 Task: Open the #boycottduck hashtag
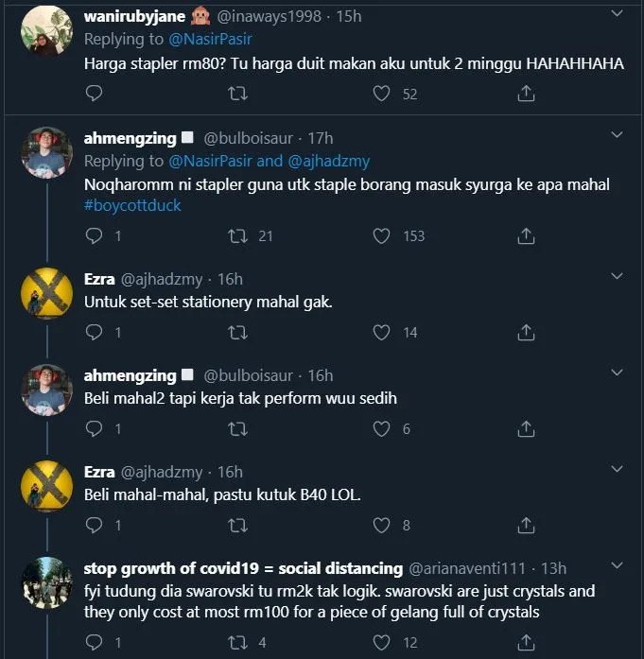coord(132,205)
